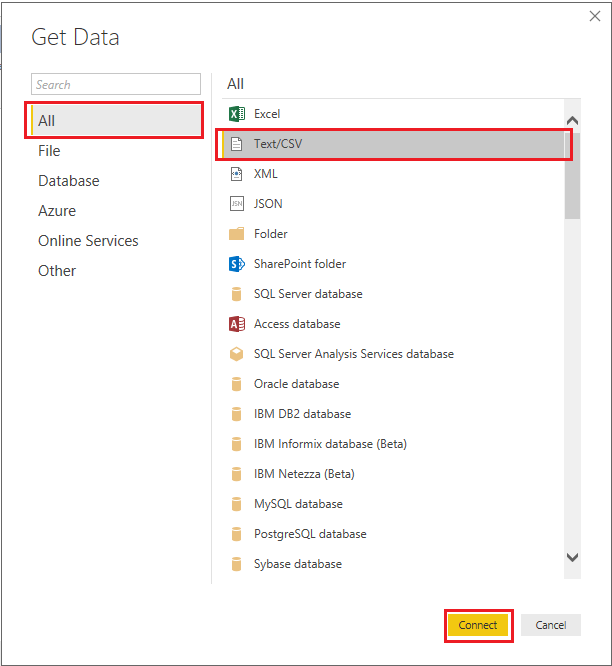Image resolution: width=612 pixels, height=666 pixels.
Task: Click the IBM Informix database icon
Action: tap(237, 444)
